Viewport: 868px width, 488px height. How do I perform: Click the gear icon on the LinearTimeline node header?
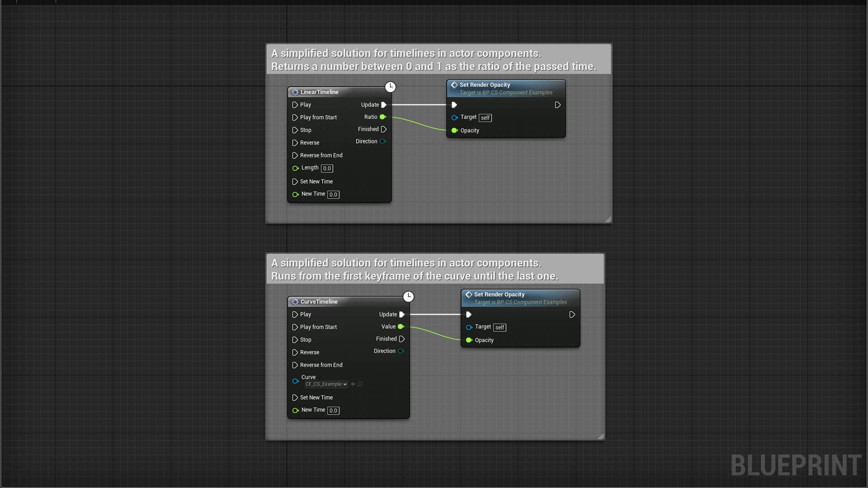pyautogui.click(x=296, y=92)
